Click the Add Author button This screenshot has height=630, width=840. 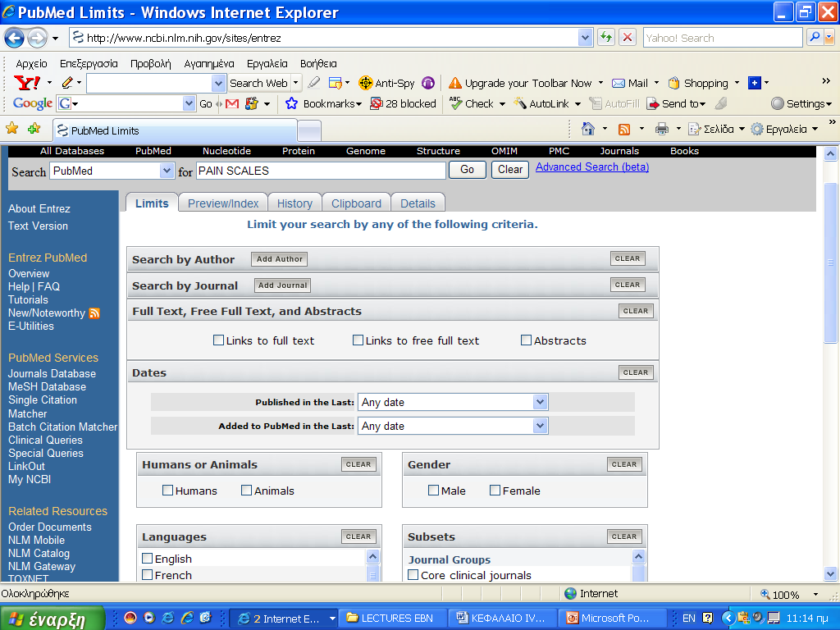click(279, 258)
